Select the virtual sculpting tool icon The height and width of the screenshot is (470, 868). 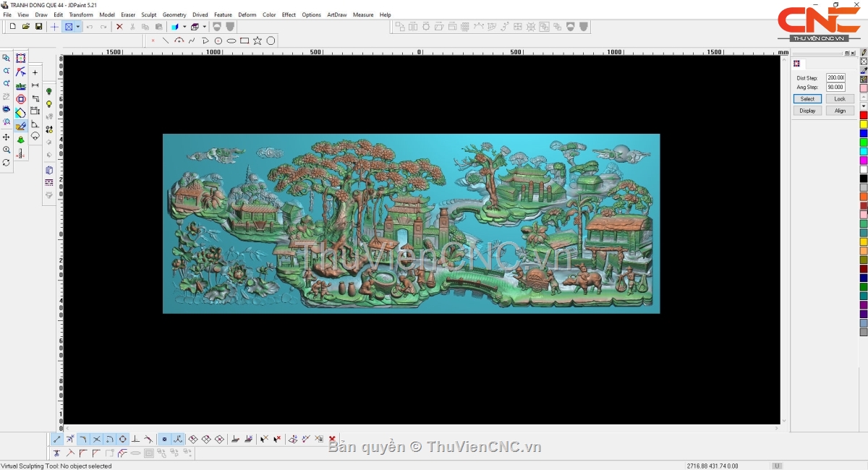pos(21,126)
